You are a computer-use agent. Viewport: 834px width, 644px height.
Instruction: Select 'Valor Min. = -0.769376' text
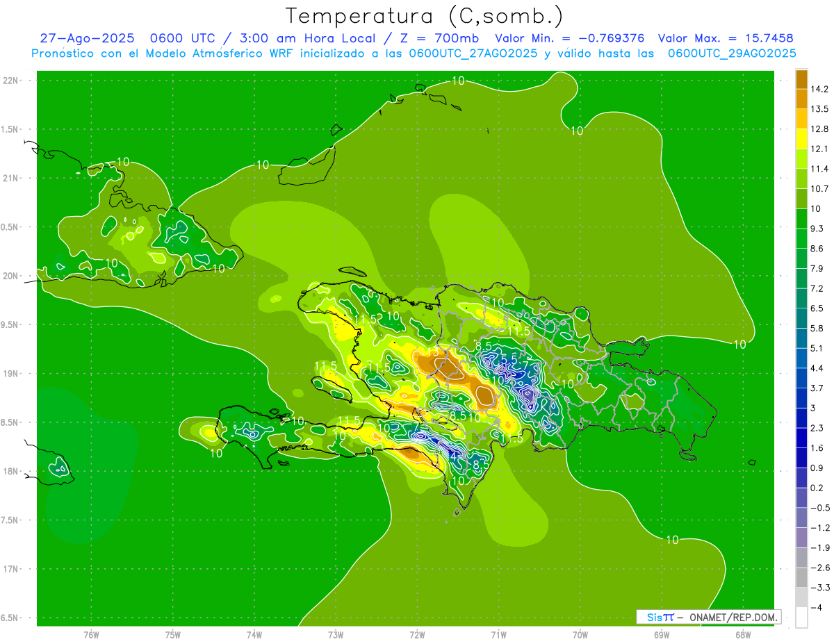(x=569, y=38)
